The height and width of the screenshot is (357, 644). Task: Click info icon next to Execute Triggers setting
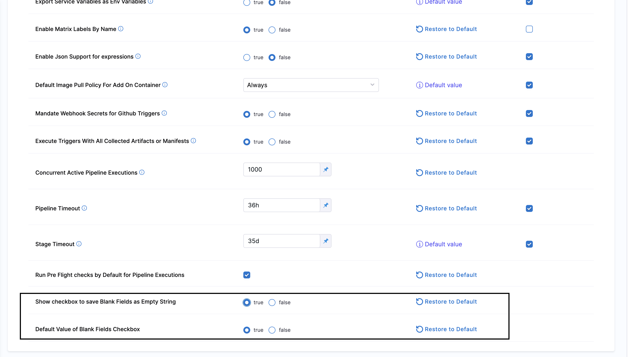tap(194, 141)
